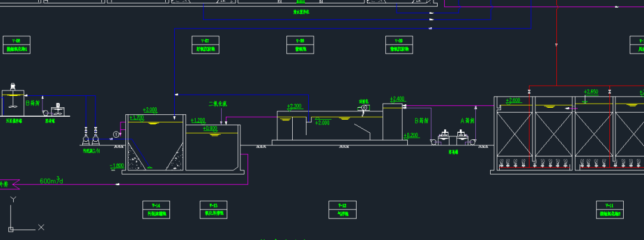Select the 二氧化氯 annotation text
This screenshot has height=240, width=644.
point(218,104)
